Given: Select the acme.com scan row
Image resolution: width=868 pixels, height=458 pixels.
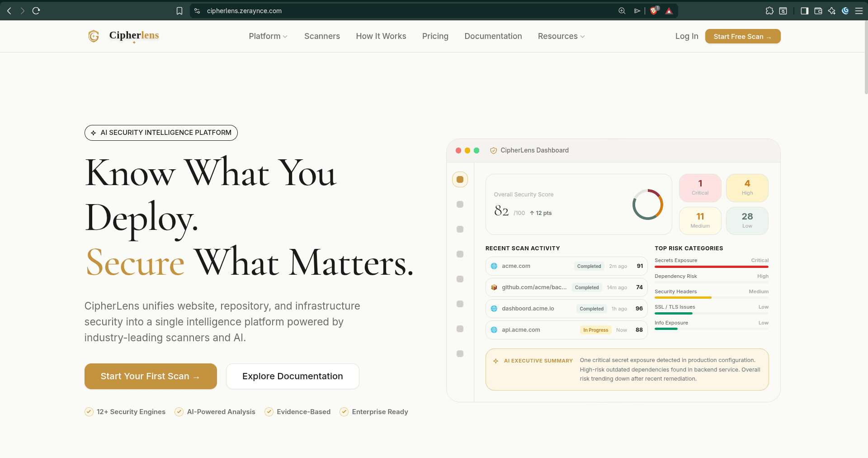Looking at the screenshot, I should (x=566, y=266).
